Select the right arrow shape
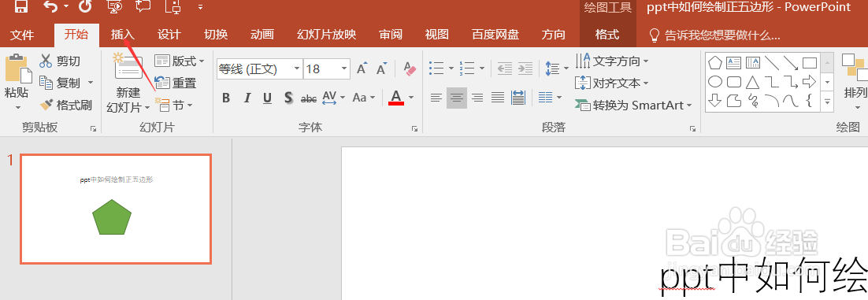The width and height of the screenshot is (868, 300). [810, 82]
